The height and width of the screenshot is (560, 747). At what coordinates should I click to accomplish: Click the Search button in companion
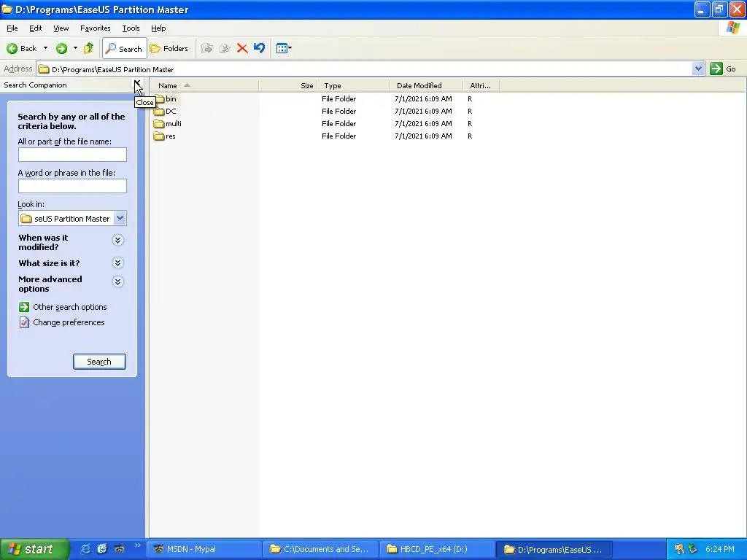(99, 362)
